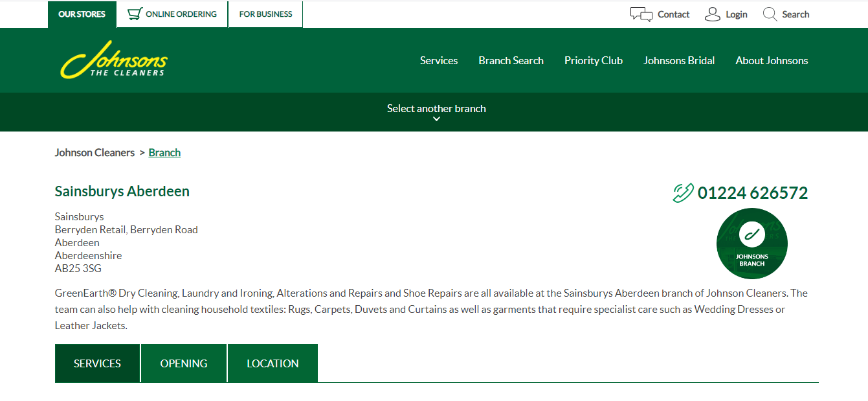Open the Select another branch dropdown text
868x401 pixels.
[436, 108]
